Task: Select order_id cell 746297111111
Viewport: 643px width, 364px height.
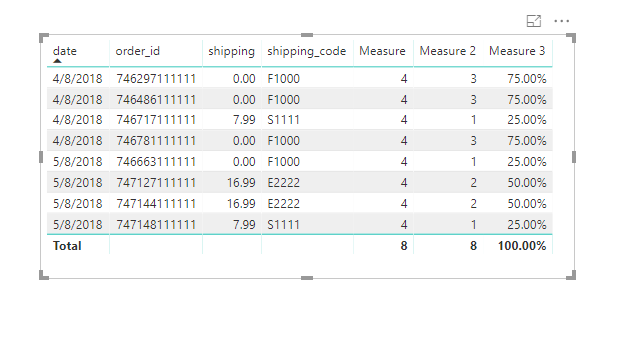Action: tap(156, 78)
